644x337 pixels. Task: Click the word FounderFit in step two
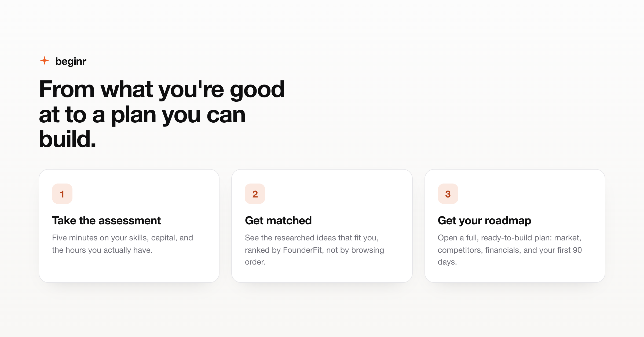302,250
